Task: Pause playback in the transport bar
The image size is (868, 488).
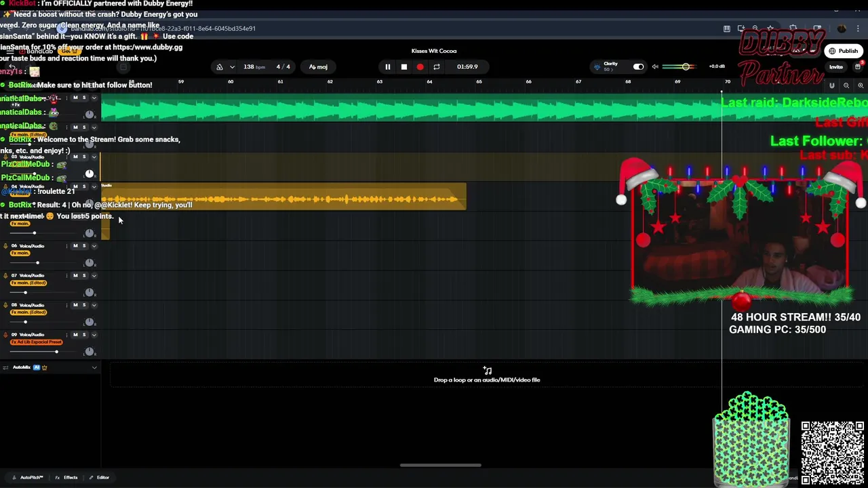Action: pos(388,67)
